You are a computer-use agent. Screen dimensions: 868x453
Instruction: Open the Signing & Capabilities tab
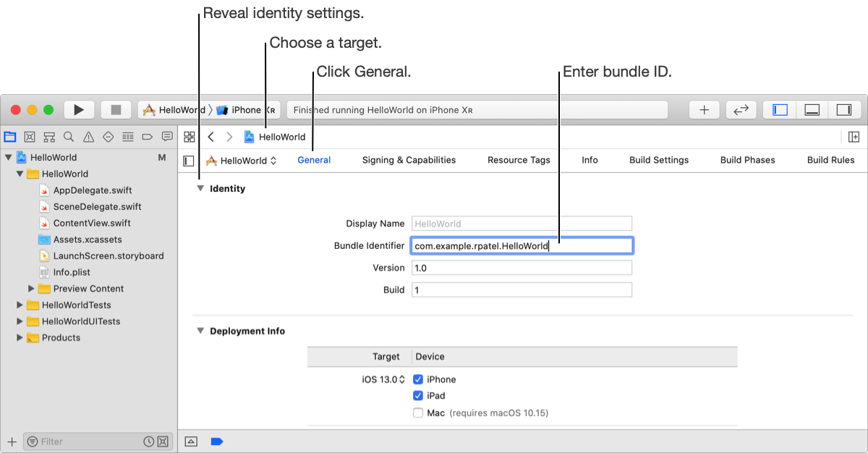(409, 160)
